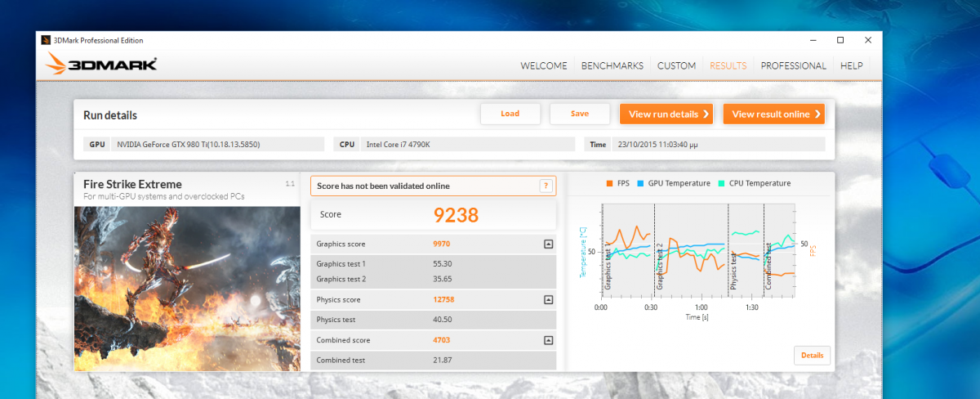Click the overall score 9238
Screen dimensions: 980x399
456,215
